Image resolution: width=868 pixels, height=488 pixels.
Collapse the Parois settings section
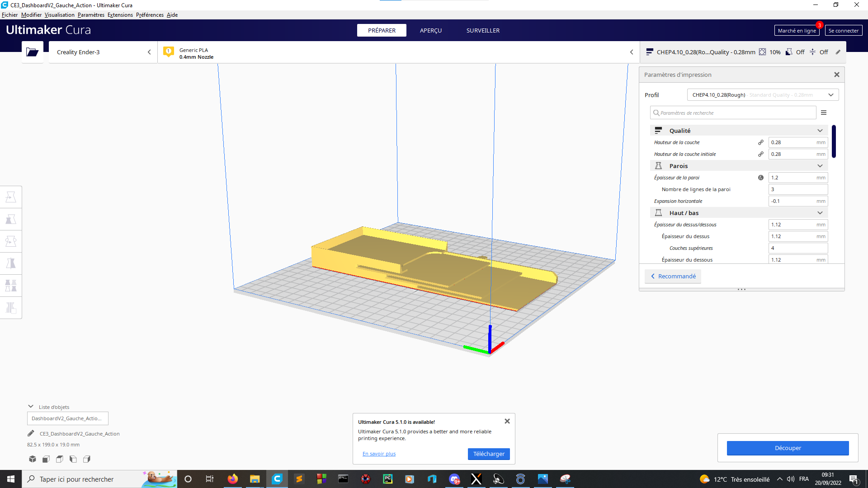coord(740,166)
